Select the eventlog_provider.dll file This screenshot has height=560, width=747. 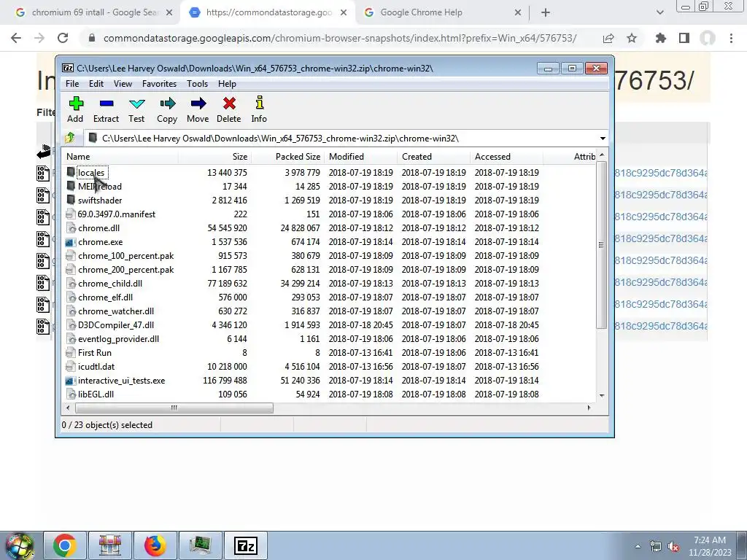(119, 339)
